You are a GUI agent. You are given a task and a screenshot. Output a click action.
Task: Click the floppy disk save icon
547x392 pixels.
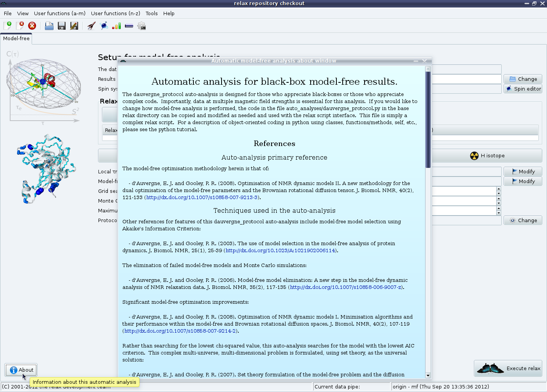tap(61, 26)
